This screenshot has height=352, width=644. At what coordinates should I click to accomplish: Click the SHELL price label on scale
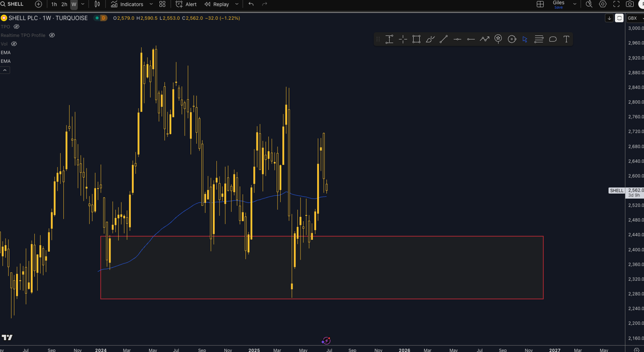[x=617, y=190]
